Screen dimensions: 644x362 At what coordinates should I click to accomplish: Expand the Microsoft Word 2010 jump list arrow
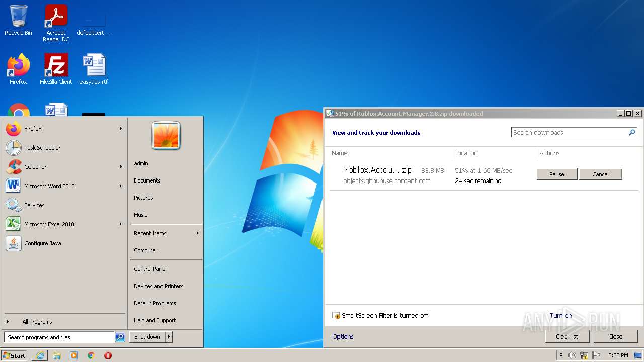(x=121, y=186)
